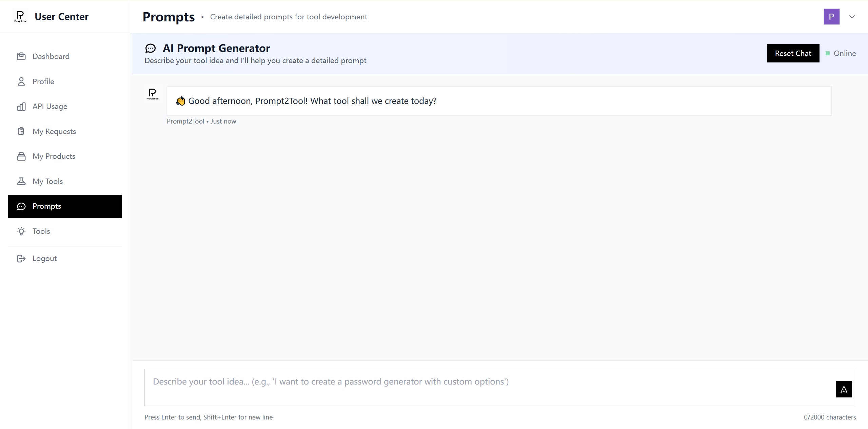Screen dimensions: 868x429
Task: Click the Profile user icon
Action: [x=21, y=81]
